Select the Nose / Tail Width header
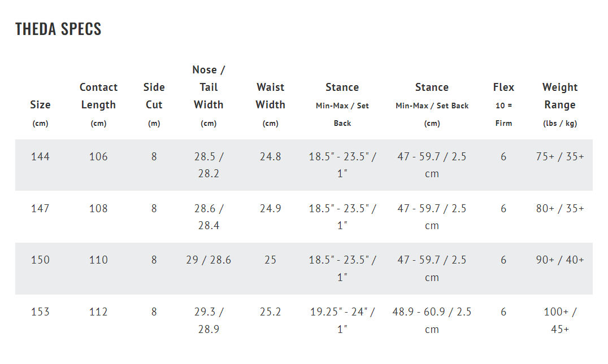 point(209,96)
